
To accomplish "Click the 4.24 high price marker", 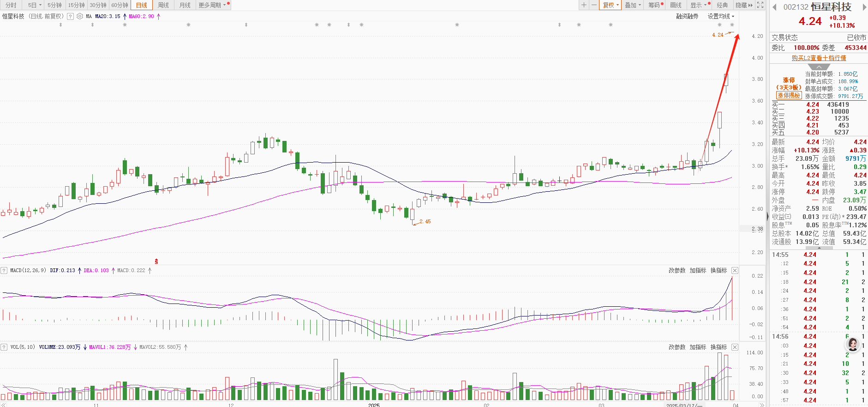I will click(x=718, y=35).
